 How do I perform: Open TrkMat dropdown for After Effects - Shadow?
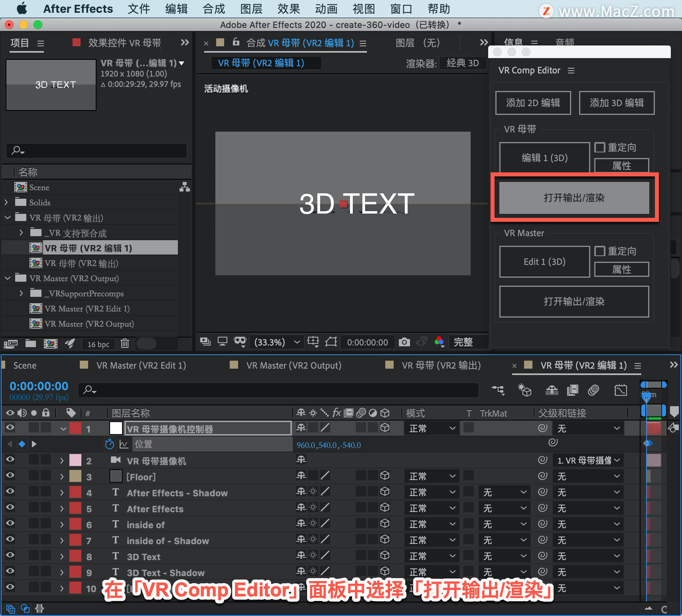(x=505, y=492)
